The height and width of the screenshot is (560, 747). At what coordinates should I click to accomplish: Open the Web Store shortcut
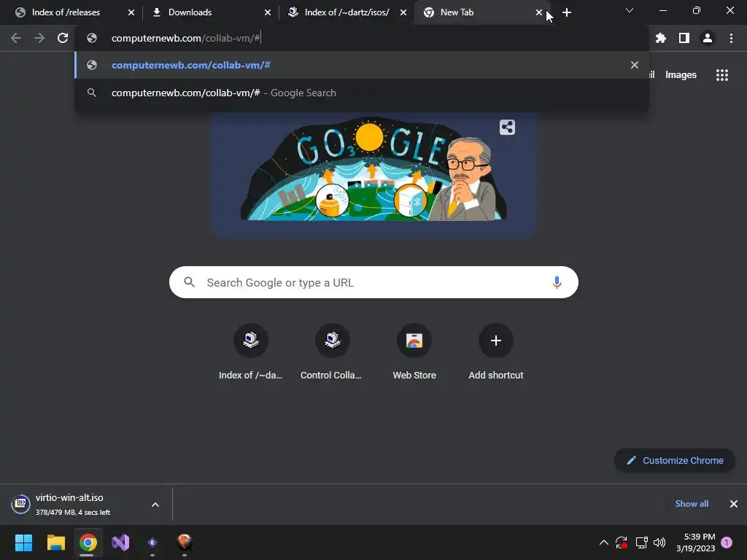(414, 352)
